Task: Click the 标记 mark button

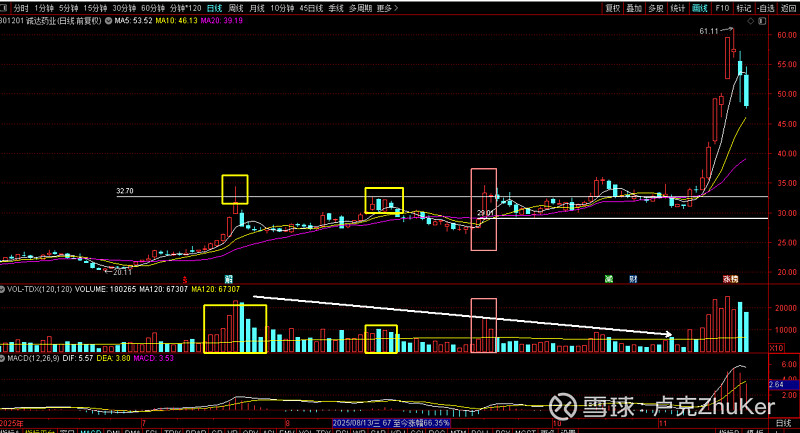Action: coord(743,8)
